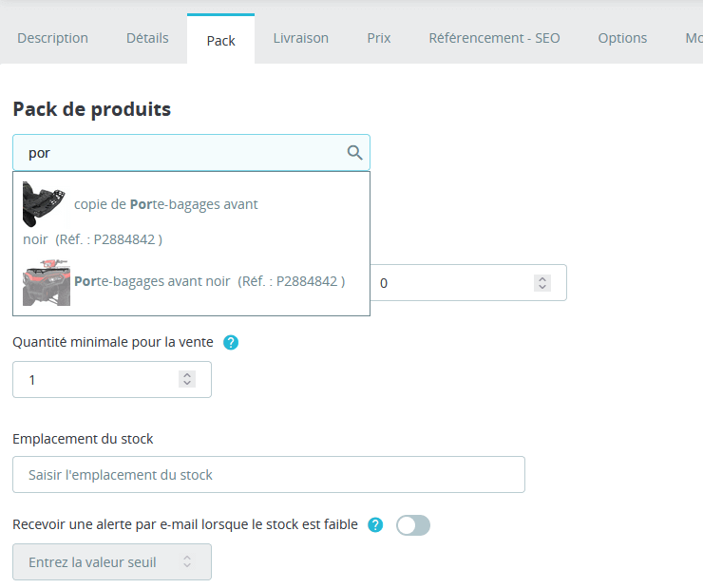The height and width of the screenshot is (588, 703).
Task: Select the Pack tab
Action: tap(220, 40)
